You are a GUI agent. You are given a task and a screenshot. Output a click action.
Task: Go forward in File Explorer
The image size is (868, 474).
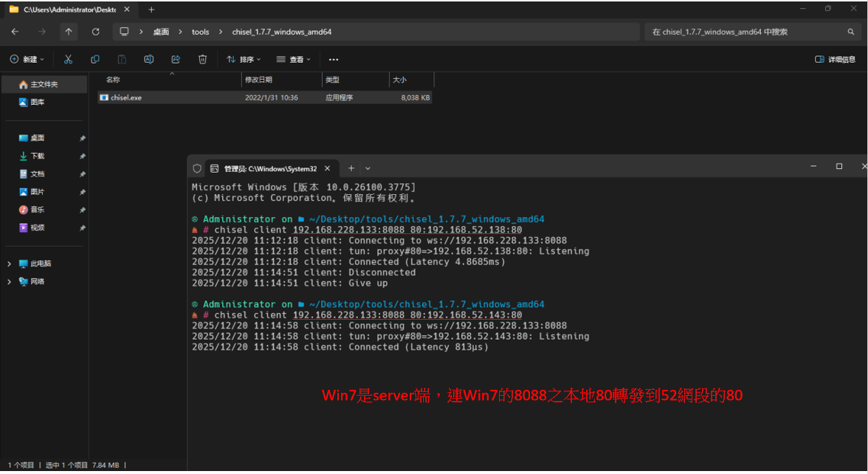click(42, 32)
